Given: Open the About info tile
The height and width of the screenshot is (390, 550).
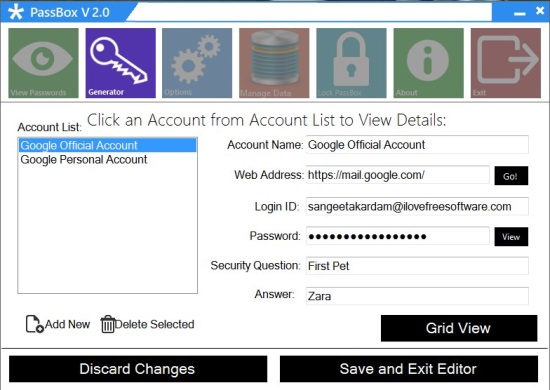Looking at the screenshot, I should [429, 63].
